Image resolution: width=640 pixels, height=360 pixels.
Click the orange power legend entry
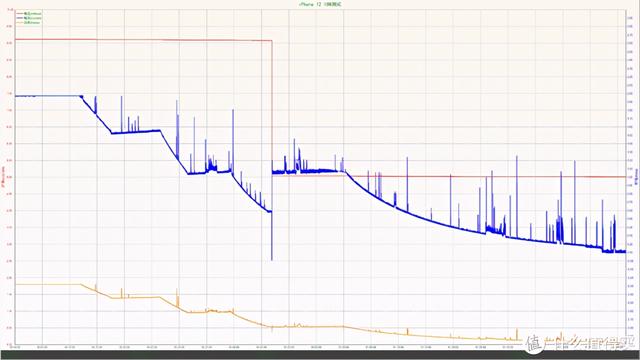pyautogui.click(x=29, y=22)
